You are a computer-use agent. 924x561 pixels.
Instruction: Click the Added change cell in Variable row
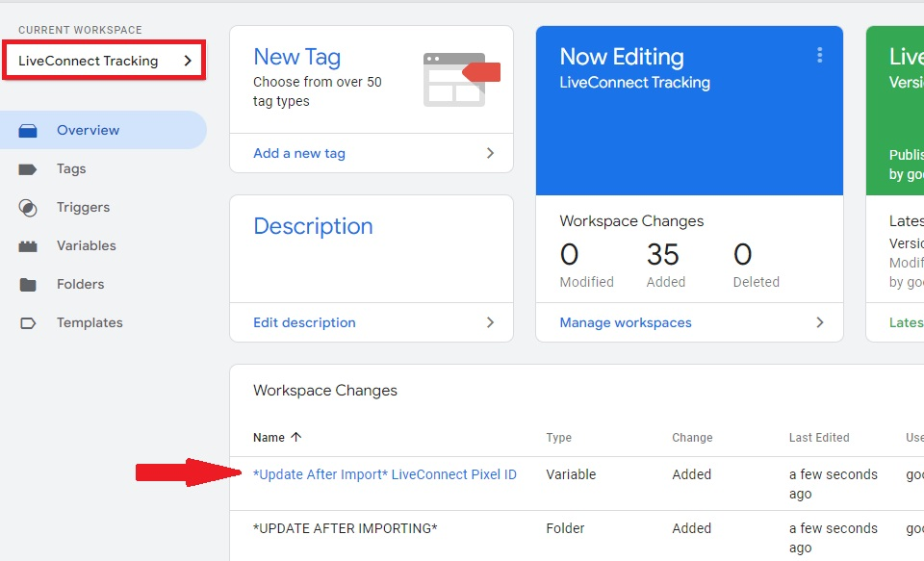click(692, 474)
